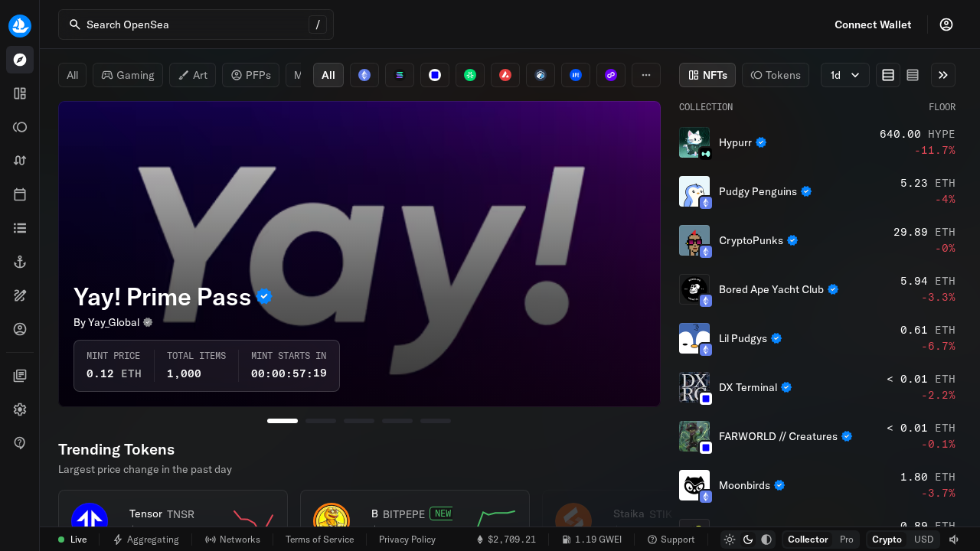Open the Rankings list icon in sidebar
This screenshot has width=980, height=551.
(x=20, y=228)
